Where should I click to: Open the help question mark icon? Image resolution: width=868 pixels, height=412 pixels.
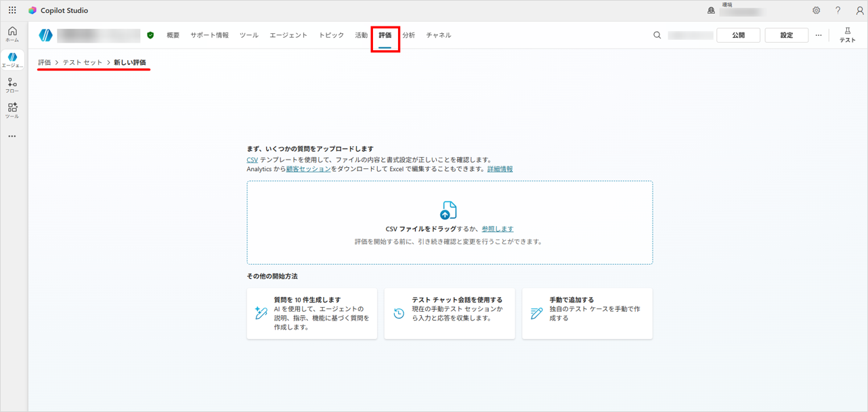[x=838, y=10]
